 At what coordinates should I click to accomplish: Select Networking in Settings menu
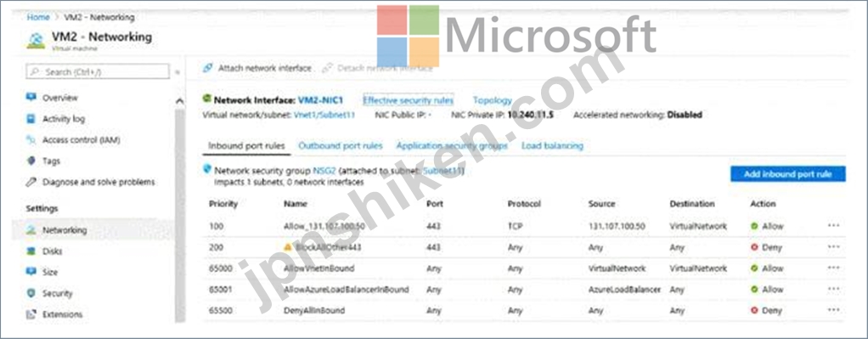[65, 230]
